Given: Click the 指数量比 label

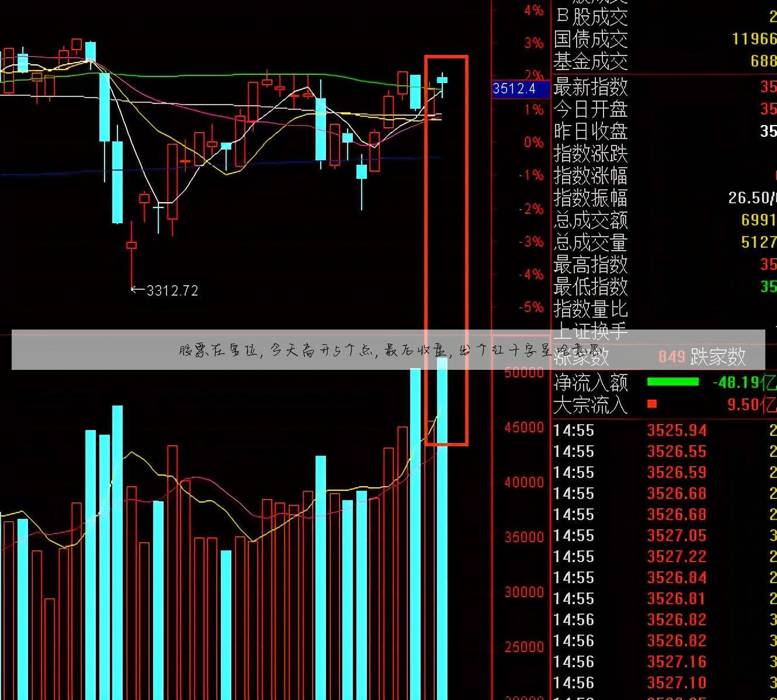Looking at the screenshot, I should coord(591,309).
